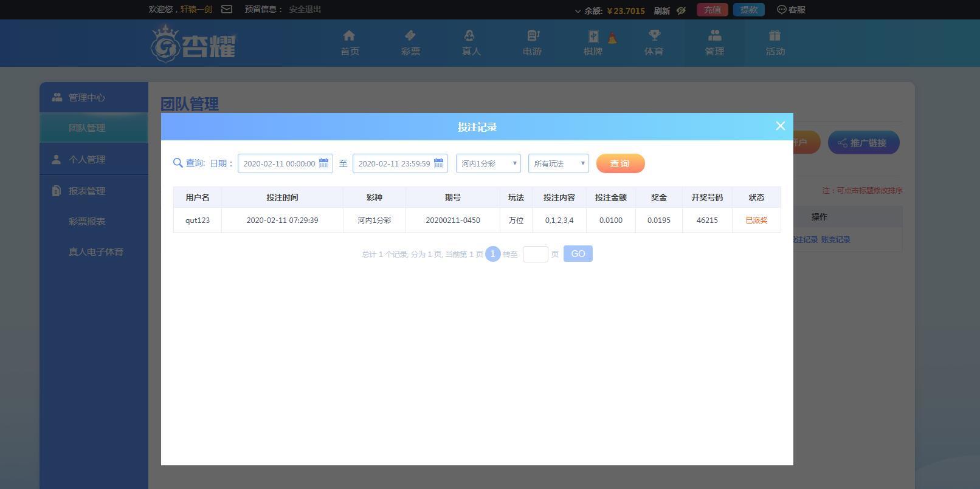Click the 提款 withdraw button
Image resolution: width=980 pixels, height=489 pixels.
coord(749,10)
